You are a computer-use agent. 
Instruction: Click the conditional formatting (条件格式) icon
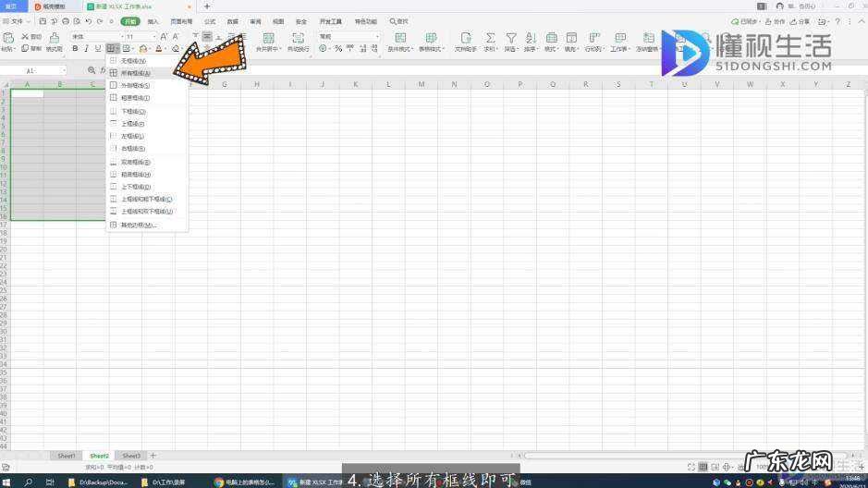[x=400, y=39]
